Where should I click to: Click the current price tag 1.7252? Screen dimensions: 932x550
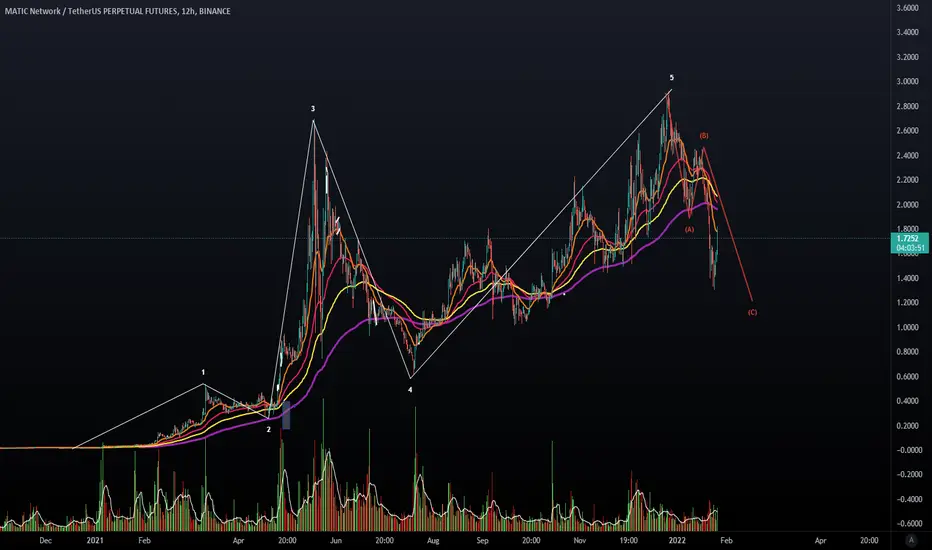click(x=909, y=238)
